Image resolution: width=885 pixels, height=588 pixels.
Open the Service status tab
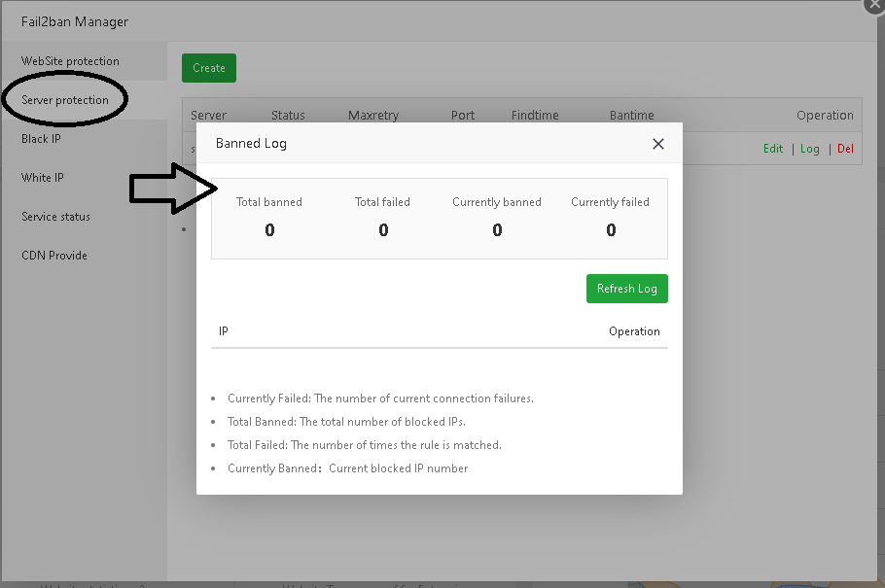coord(55,217)
